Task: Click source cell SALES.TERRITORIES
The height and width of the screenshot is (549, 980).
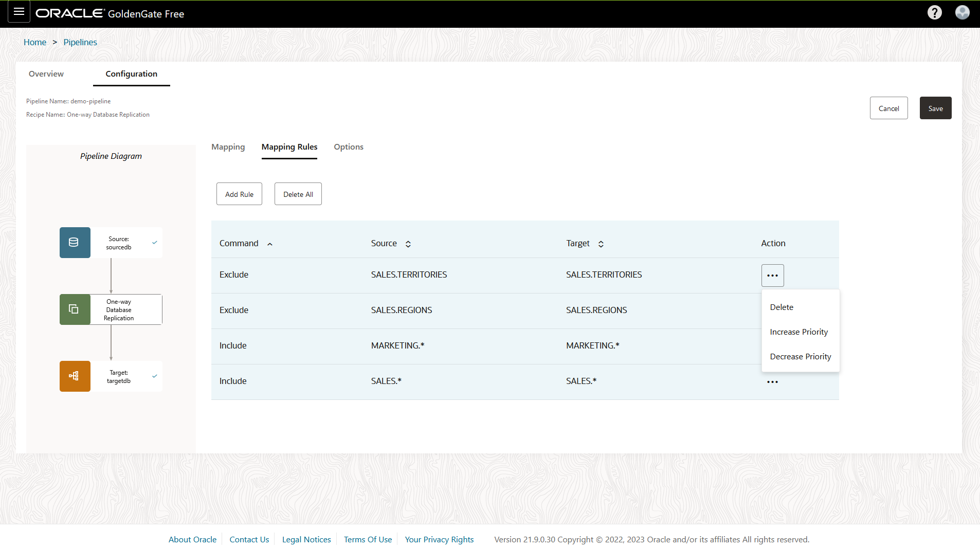Action: pos(409,274)
